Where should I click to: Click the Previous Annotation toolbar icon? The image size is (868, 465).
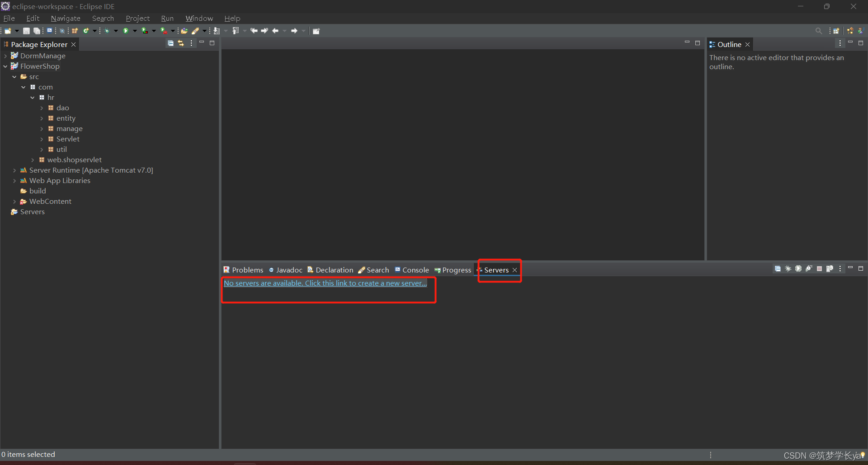point(236,31)
